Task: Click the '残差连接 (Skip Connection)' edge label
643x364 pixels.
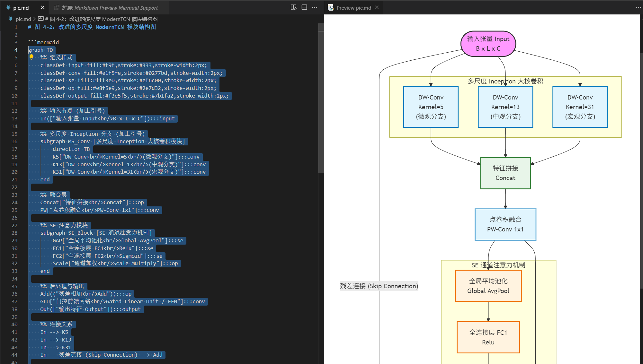Action: click(x=379, y=286)
